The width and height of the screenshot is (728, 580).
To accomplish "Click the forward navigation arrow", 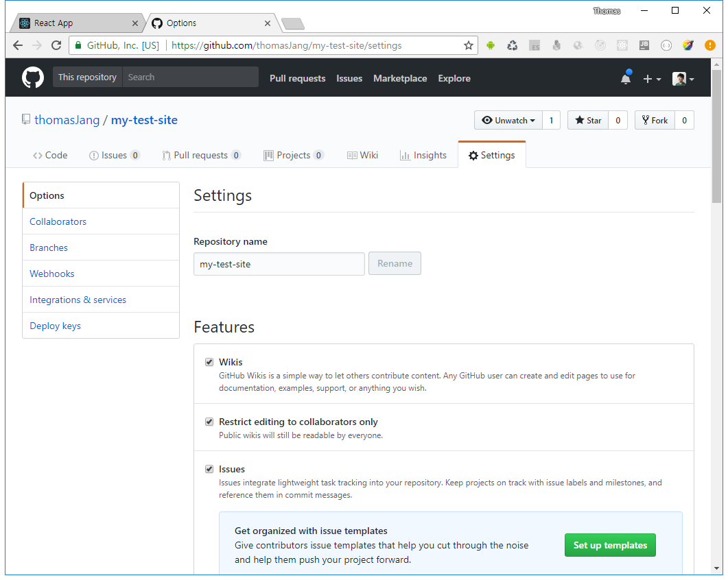I will pyautogui.click(x=37, y=45).
